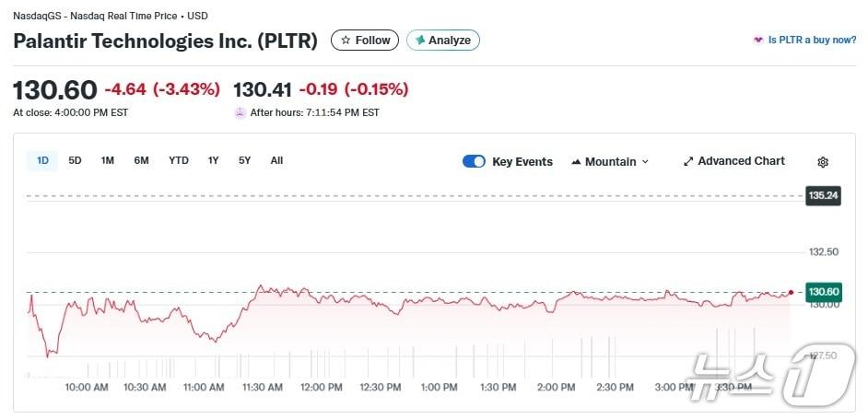
Task: Toggle the Key Events switch
Action: (x=474, y=161)
